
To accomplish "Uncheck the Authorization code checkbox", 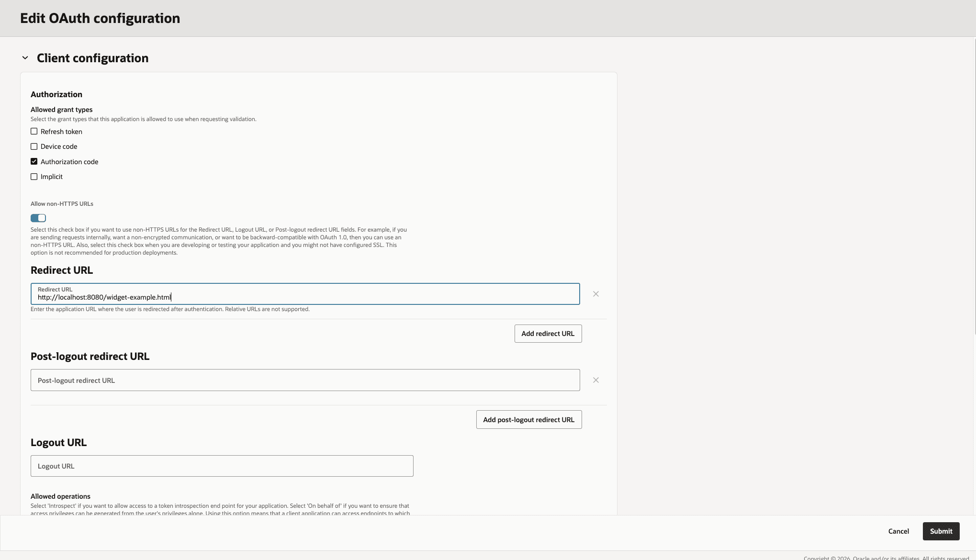I will coord(34,161).
